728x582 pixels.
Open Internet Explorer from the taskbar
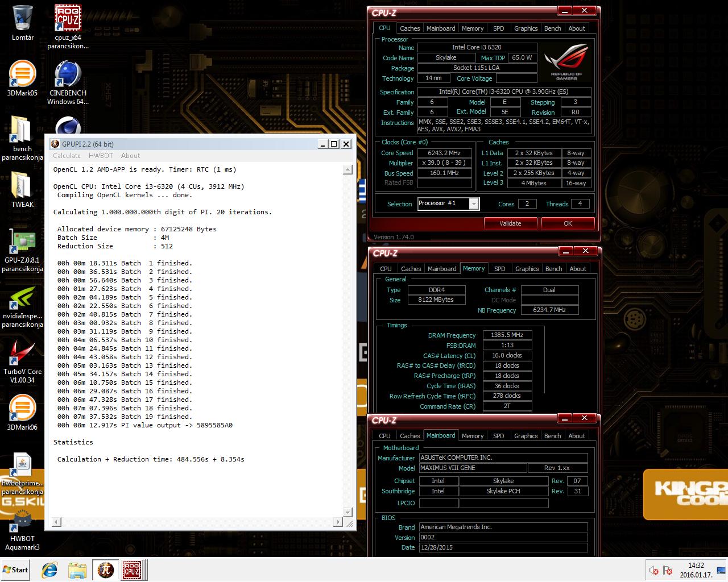[49, 570]
